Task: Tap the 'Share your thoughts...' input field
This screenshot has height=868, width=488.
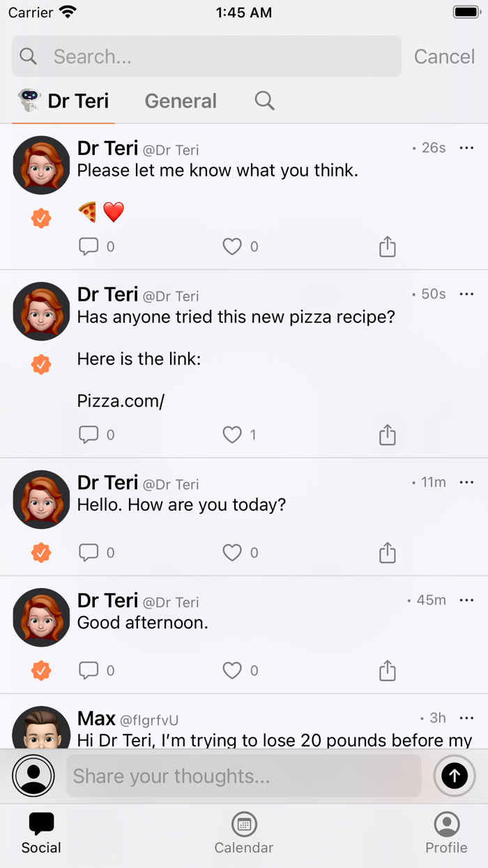Action: (243, 776)
